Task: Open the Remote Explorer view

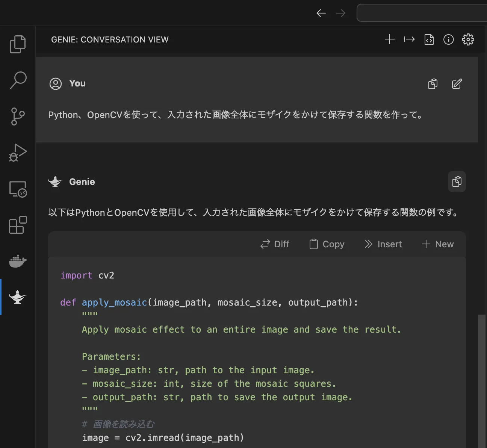Action: (17, 189)
